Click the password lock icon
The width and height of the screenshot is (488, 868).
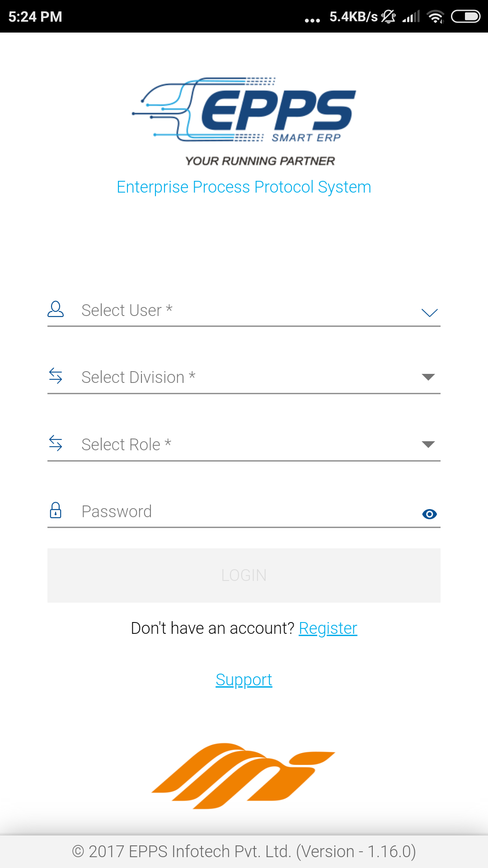56,510
